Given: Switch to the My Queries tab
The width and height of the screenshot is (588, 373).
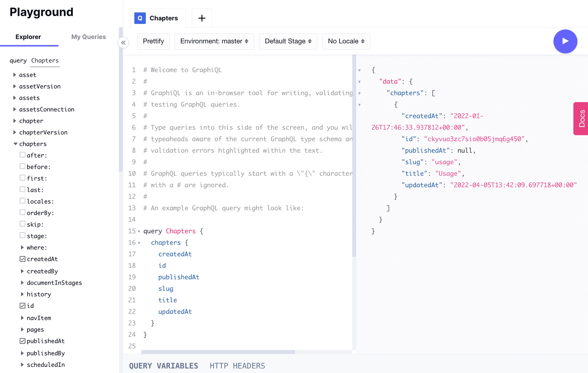Looking at the screenshot, I should click(89, 36).
